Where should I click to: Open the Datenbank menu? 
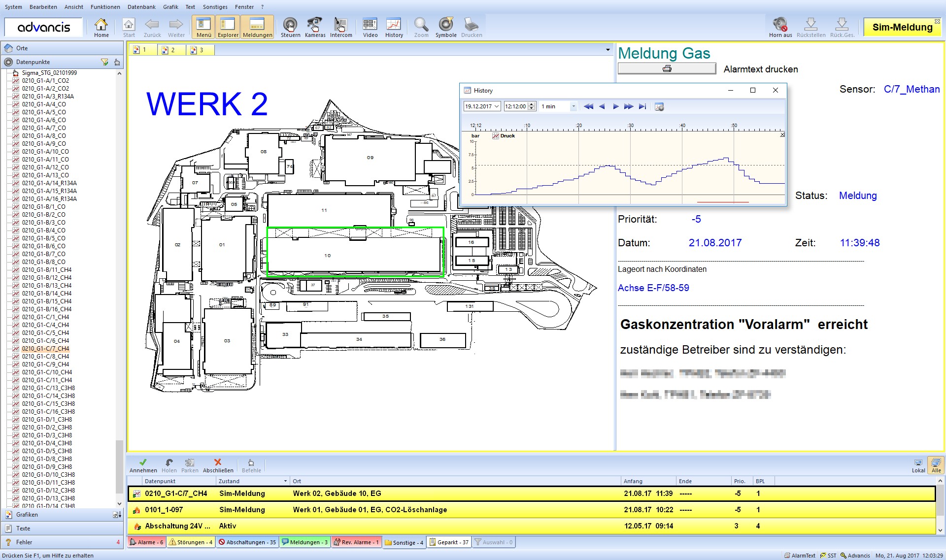[x=141, y=7]
